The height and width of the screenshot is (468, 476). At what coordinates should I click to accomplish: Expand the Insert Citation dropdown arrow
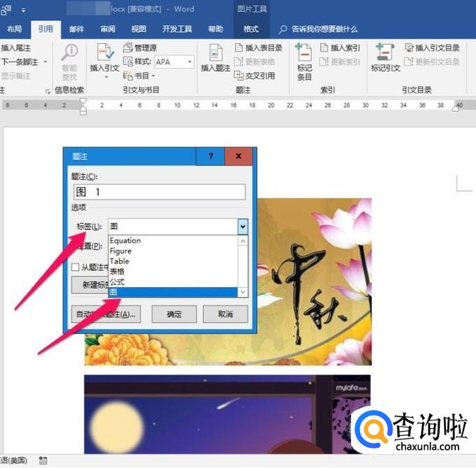(106, 77)
